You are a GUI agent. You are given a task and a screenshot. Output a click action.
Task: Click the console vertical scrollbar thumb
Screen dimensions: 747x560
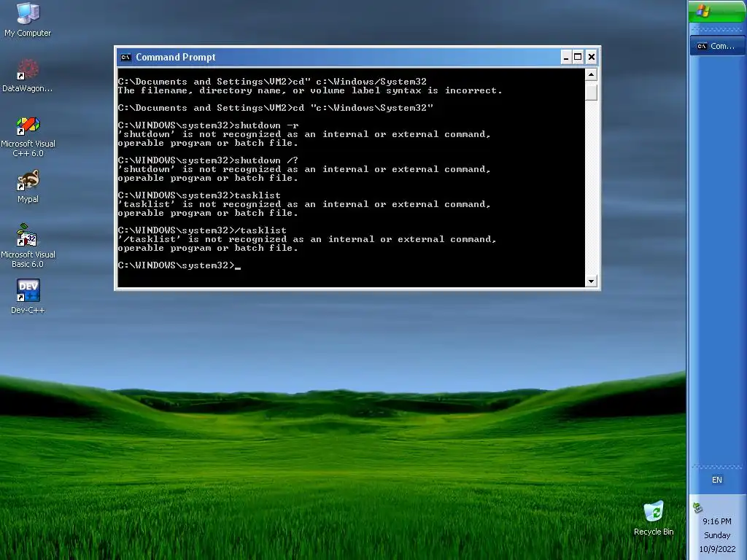click(x=591, y=91)
